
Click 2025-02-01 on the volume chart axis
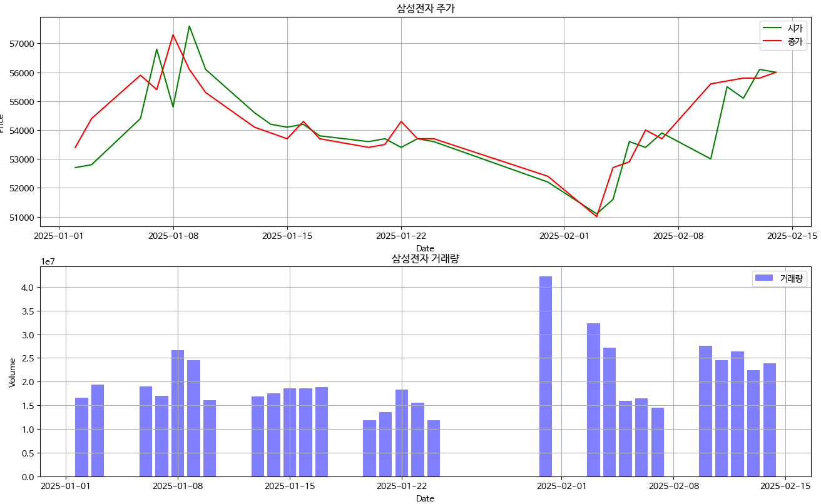click(x=561, y=486)
